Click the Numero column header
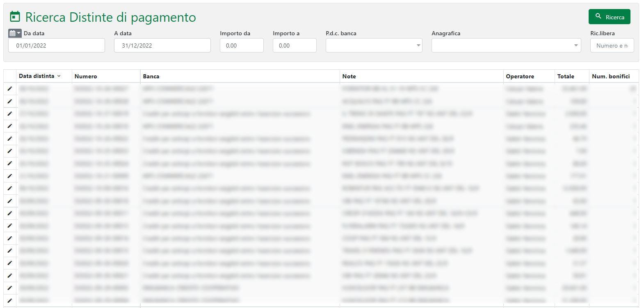 (x=86, y=76)
